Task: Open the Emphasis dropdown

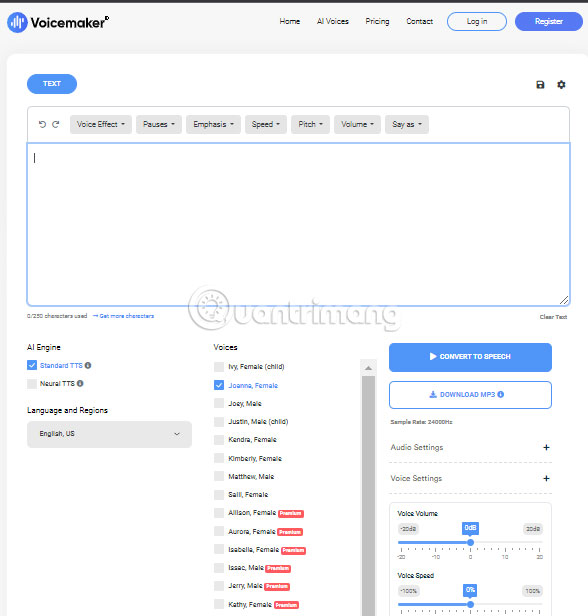Action: [213, 125]
